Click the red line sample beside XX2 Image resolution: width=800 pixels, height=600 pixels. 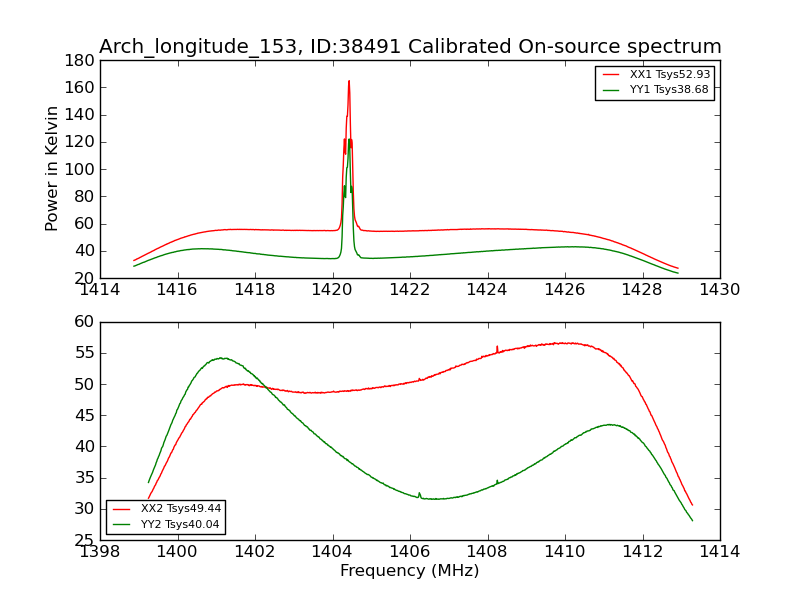[122, 509]
